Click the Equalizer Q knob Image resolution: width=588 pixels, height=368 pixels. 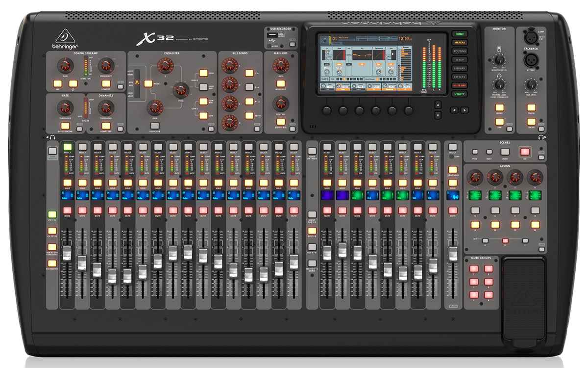[x=165, y=65]
